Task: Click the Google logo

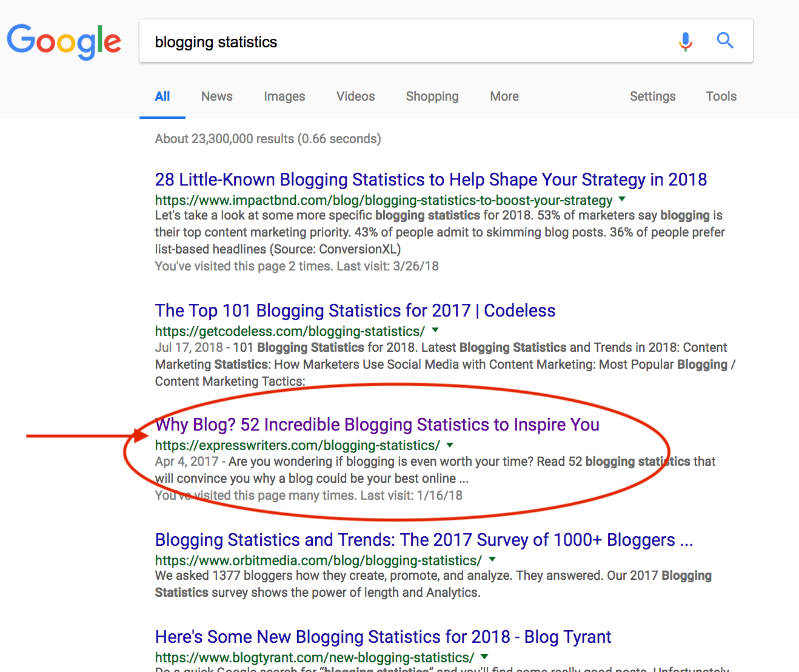Action: (64, 42)
